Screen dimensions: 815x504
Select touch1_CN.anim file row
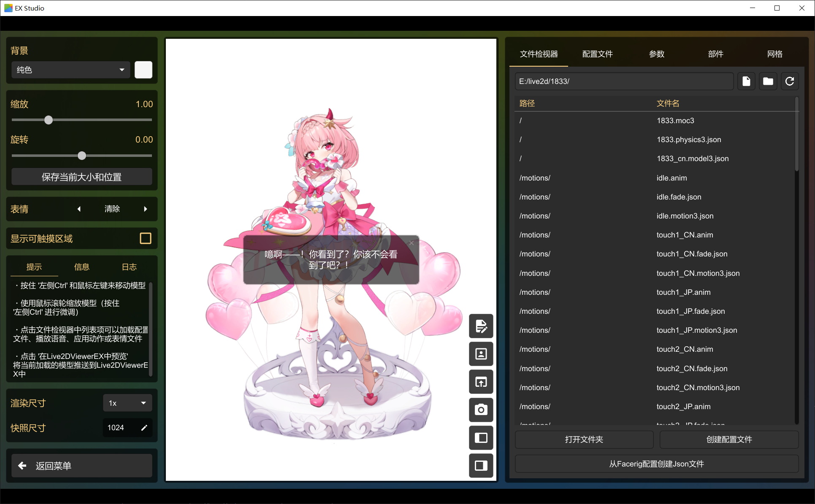pos(655,235)
